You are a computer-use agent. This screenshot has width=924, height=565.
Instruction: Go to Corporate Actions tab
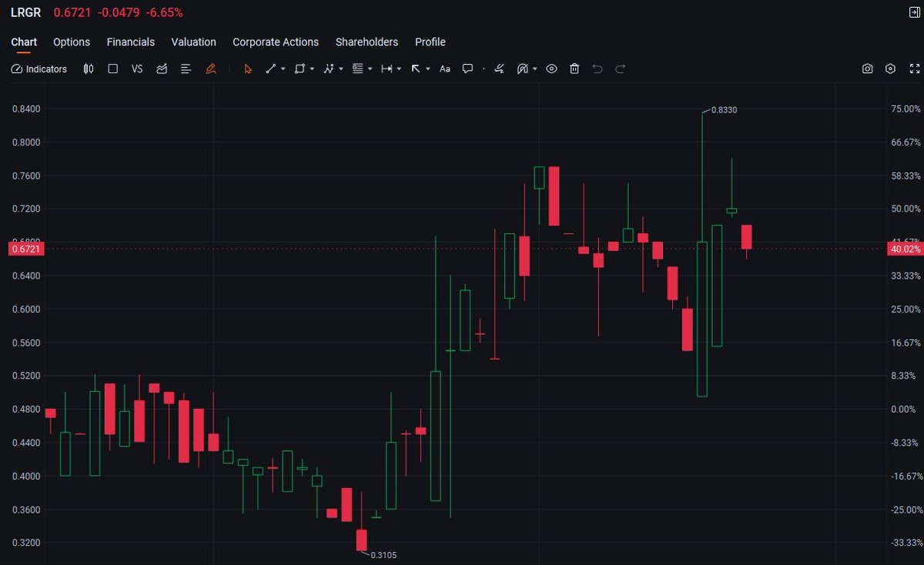click(276, 42)
